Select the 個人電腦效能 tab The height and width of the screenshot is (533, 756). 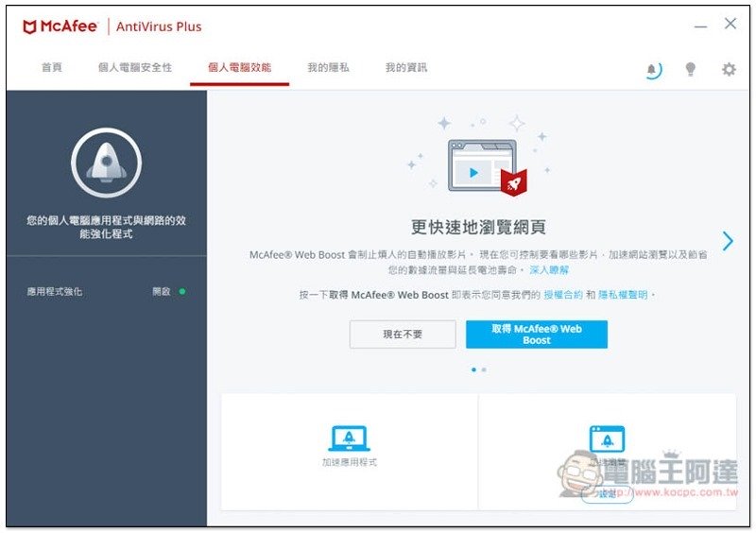point(240,67)
